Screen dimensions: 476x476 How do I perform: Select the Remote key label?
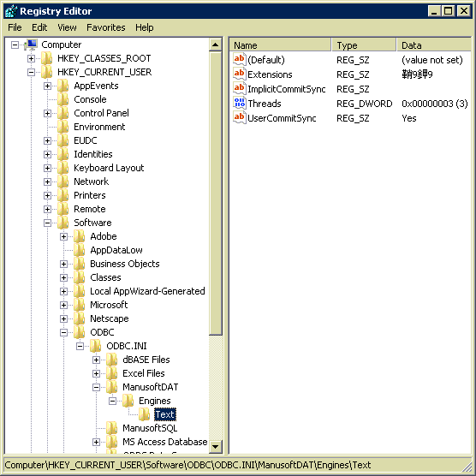click(x=90, y=209)
